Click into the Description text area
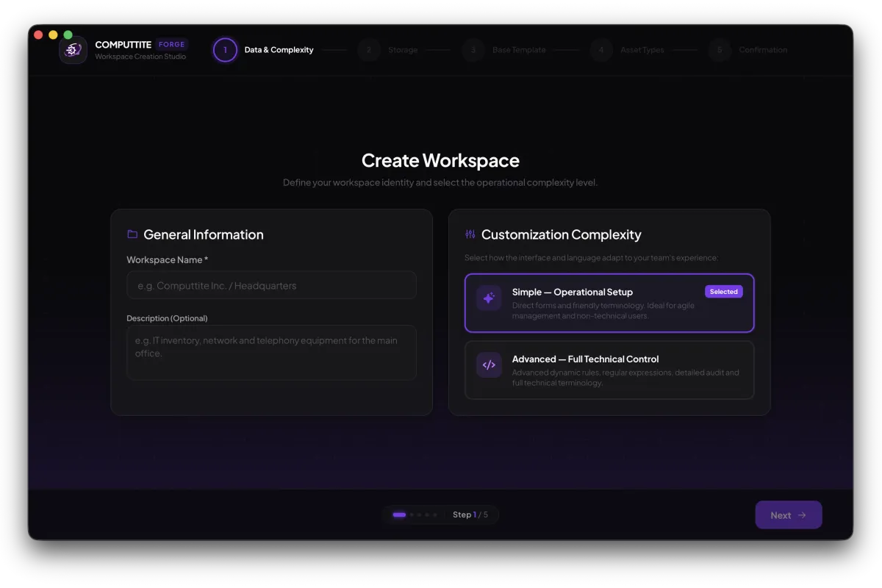This screenshot has width=882, height=588. [271, 353]
